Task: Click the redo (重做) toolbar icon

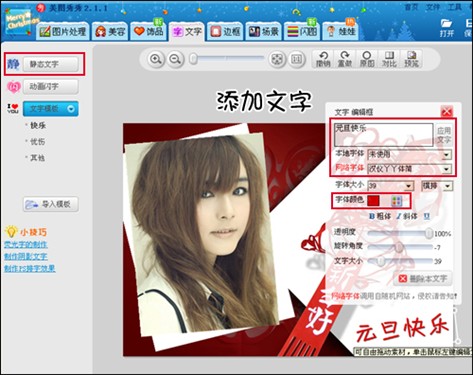Action: pyautogui.click(x=345, y=59)
